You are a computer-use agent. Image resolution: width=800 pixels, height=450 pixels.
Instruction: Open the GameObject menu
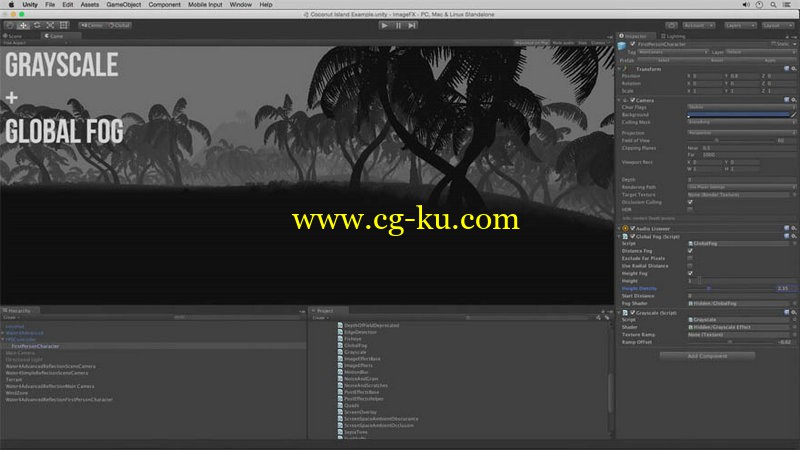tap(123, 5)
